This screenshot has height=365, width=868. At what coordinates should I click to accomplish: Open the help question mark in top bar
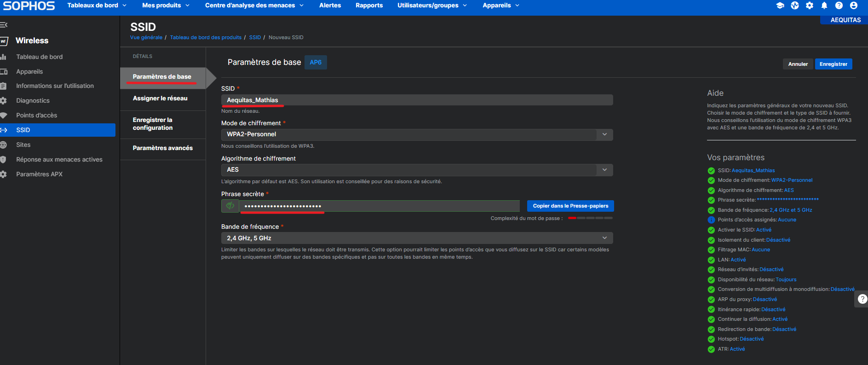click(x=839, y=6)
